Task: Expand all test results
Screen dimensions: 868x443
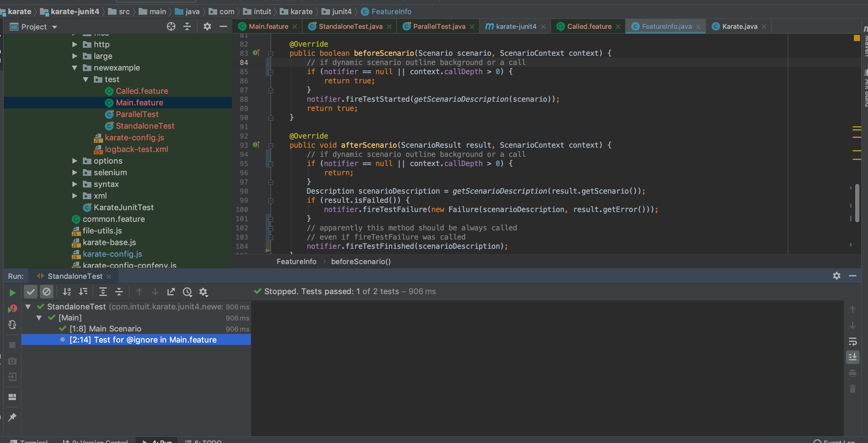Action: click(x=103, y=292)
